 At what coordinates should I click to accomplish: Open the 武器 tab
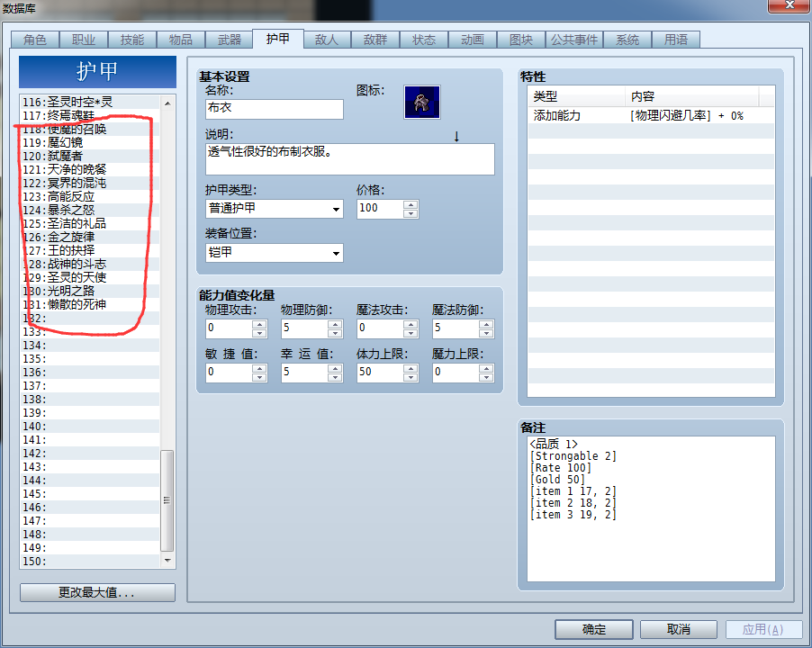[x=230, y=40]
